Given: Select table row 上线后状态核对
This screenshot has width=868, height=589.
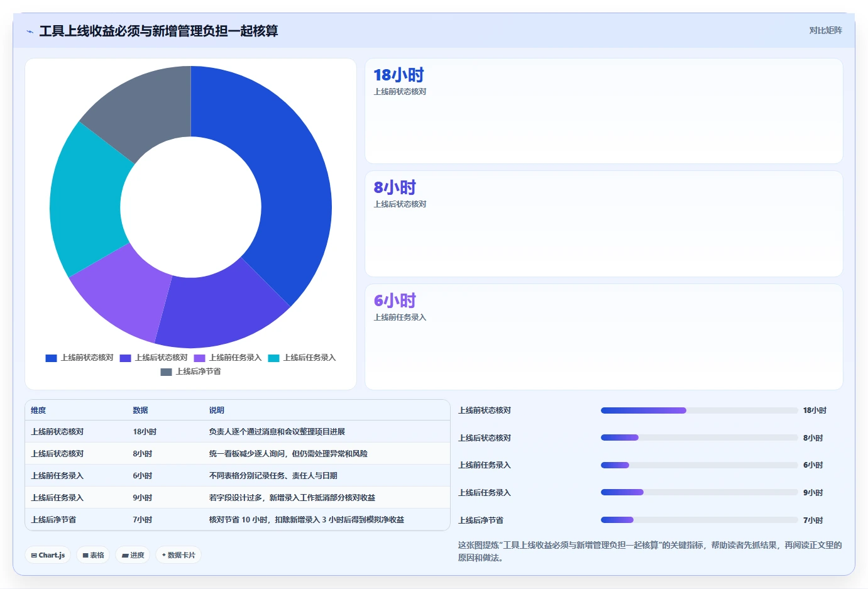Looking at the screenshot, I should [x=238, y=454].
